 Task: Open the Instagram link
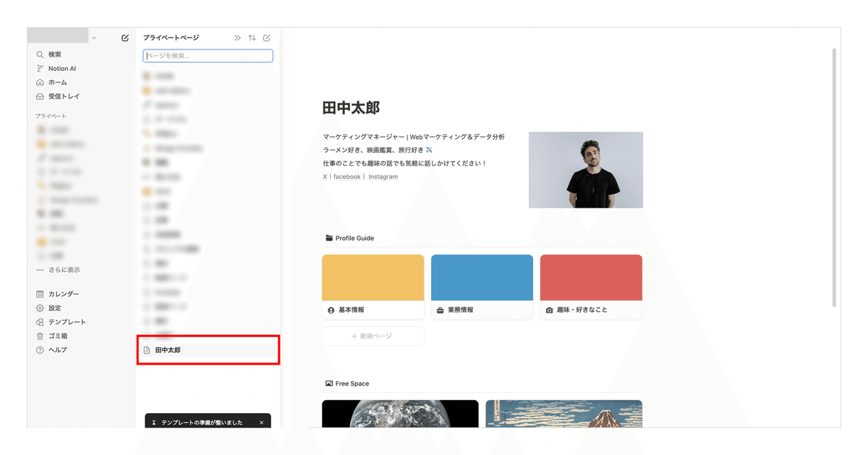click(383, 177)
